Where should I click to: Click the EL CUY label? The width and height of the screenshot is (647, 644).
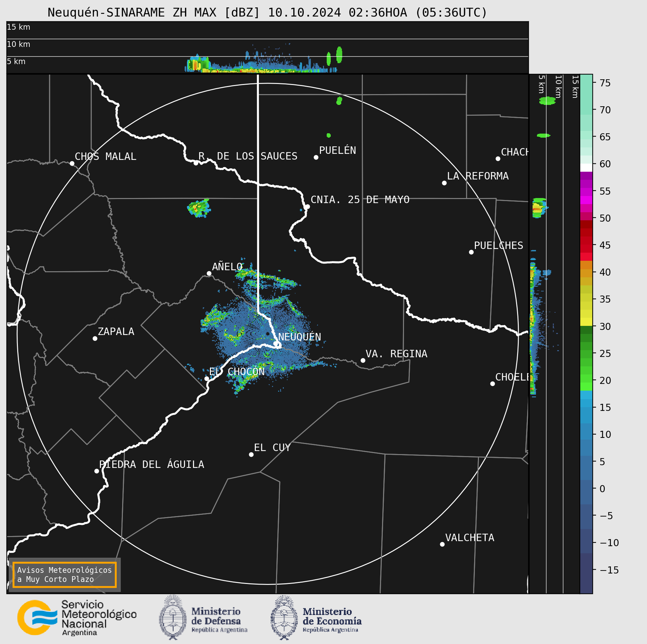tap(272, 448)
